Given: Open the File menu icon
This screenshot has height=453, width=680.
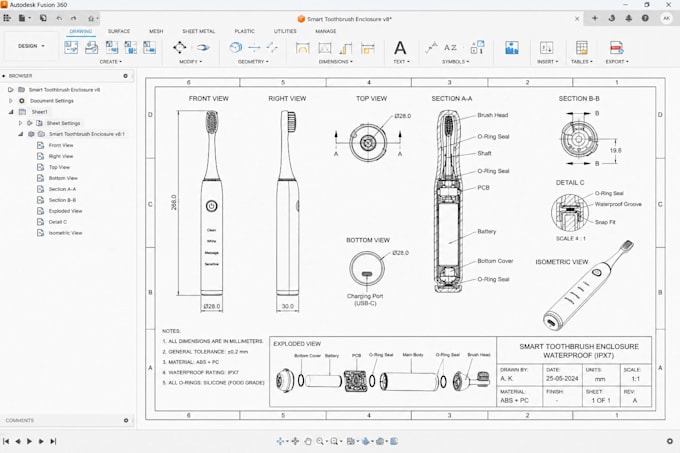Looking at the screenshot, I should [x=22, y=18].
